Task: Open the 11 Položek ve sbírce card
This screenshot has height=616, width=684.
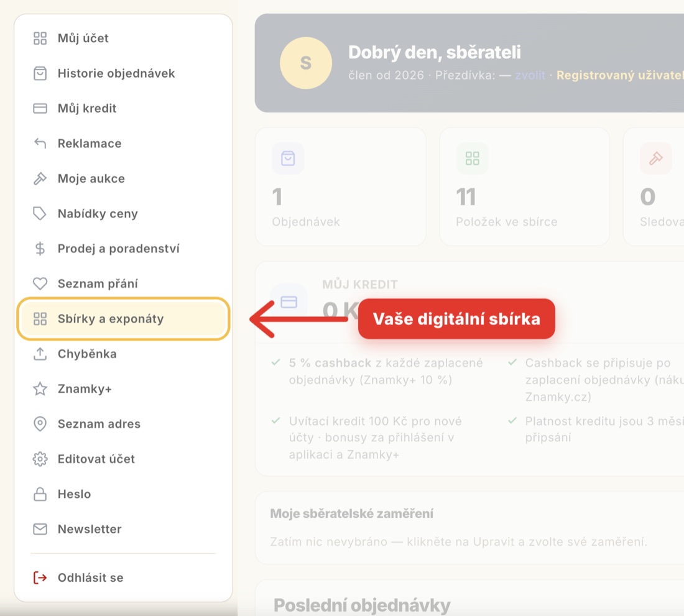Action: [524, 186]
